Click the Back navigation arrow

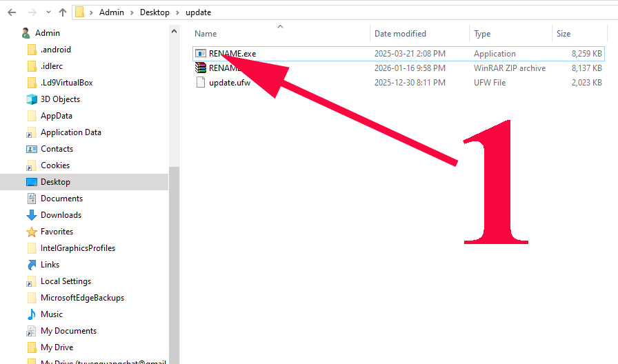12,12
